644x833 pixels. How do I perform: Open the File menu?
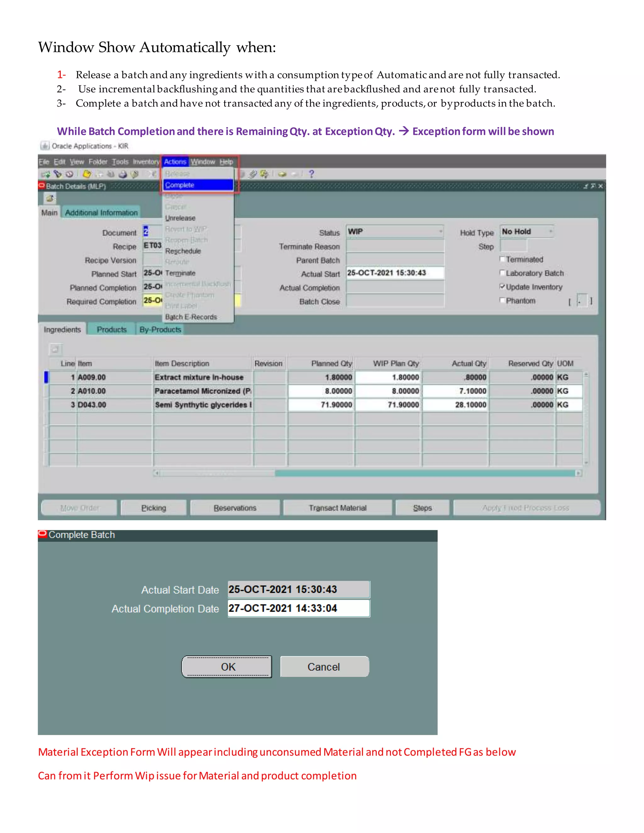pyautogui.click(x=44, y=162)
